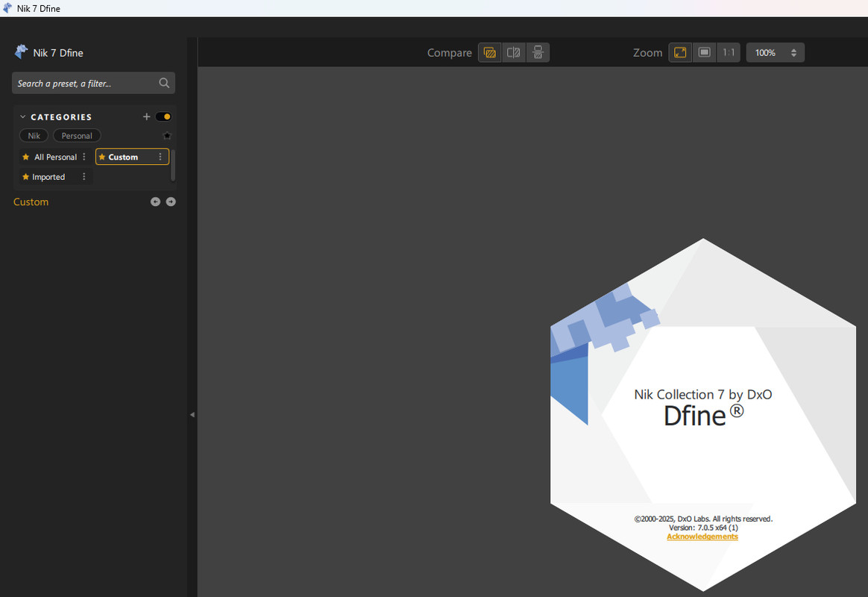Collapse the left panel arrow handle
Screen dimensions: 868x597
pos(192,414)
